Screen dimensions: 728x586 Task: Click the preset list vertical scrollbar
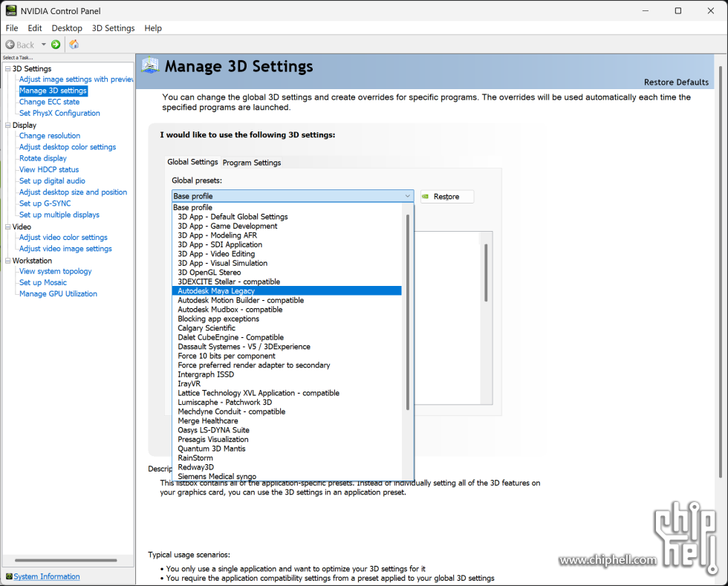(408, 312)
